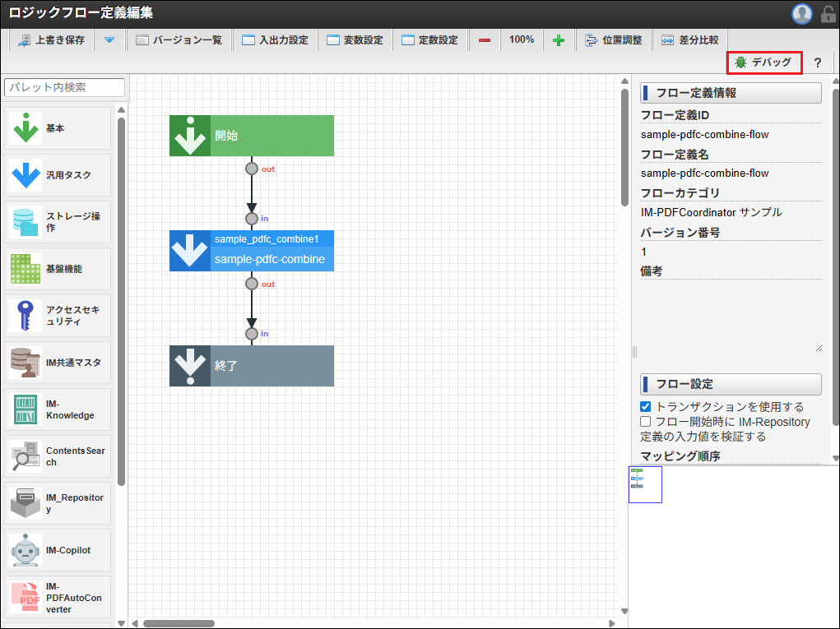The width and height of the screenshot is (840, 629).
Task: Click フロー定義名 value sample-pdfc-combine-flow
Action: pos(704,173)
